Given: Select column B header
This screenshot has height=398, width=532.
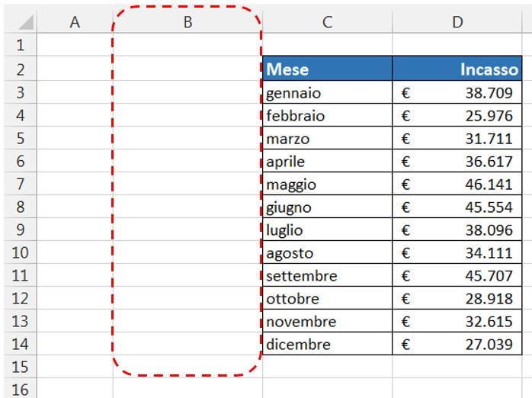Looking at the screenshot, I should tap(187, 22).
